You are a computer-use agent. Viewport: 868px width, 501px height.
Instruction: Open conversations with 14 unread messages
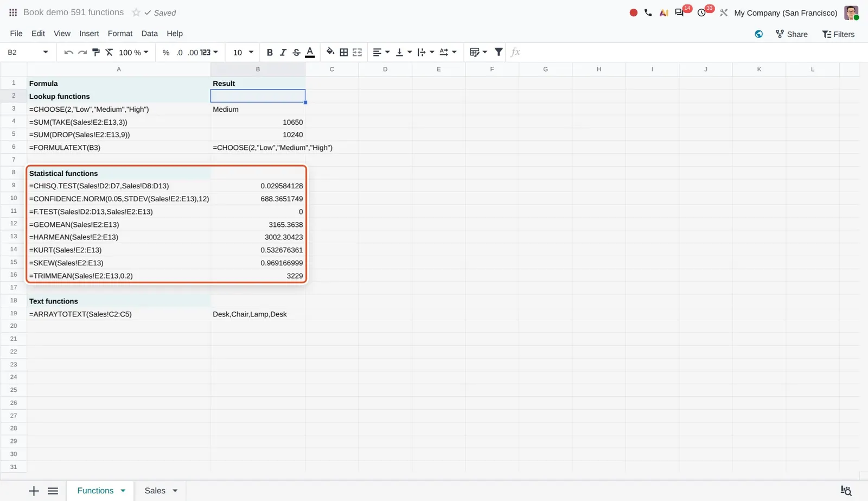[x=680, y=12]
